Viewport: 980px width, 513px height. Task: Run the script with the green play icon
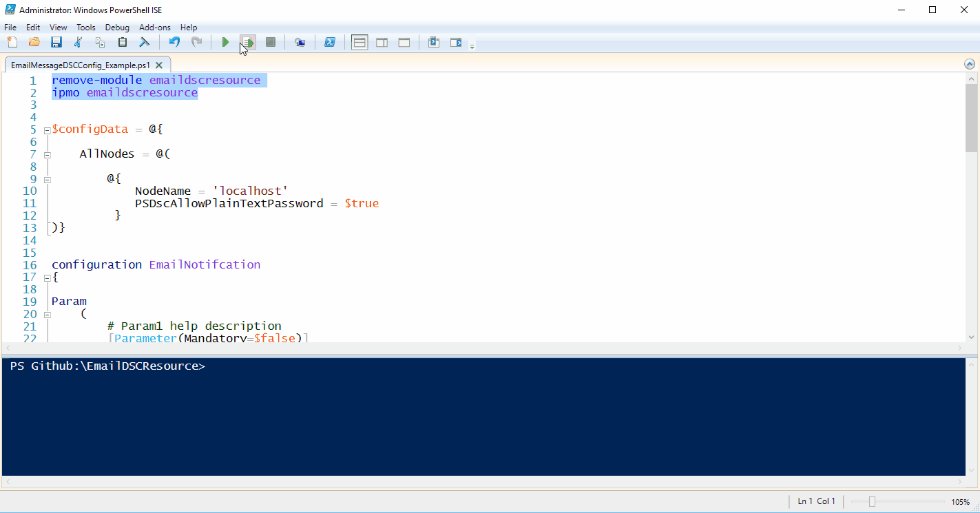point(225,43)
